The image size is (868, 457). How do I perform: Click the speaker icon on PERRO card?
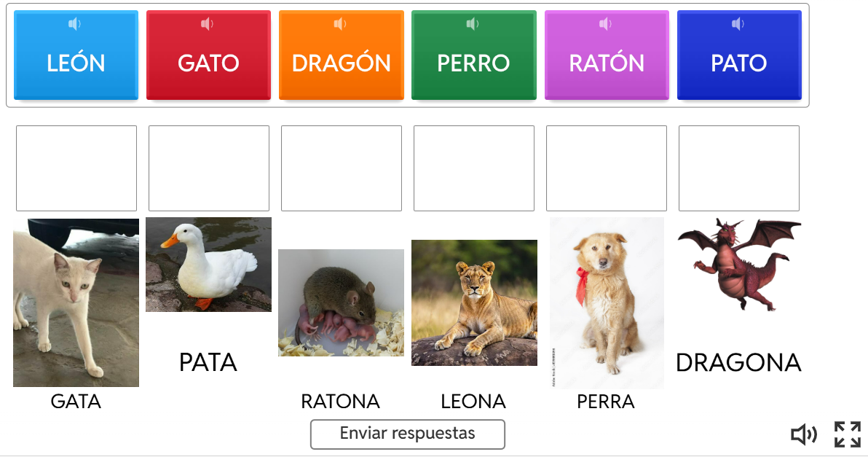(x=472, y=24)
